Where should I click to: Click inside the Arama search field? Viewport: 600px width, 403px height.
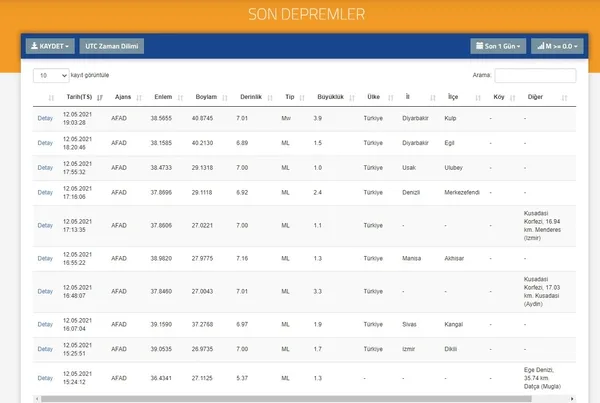pyautogui.click(x=535, y=75)
